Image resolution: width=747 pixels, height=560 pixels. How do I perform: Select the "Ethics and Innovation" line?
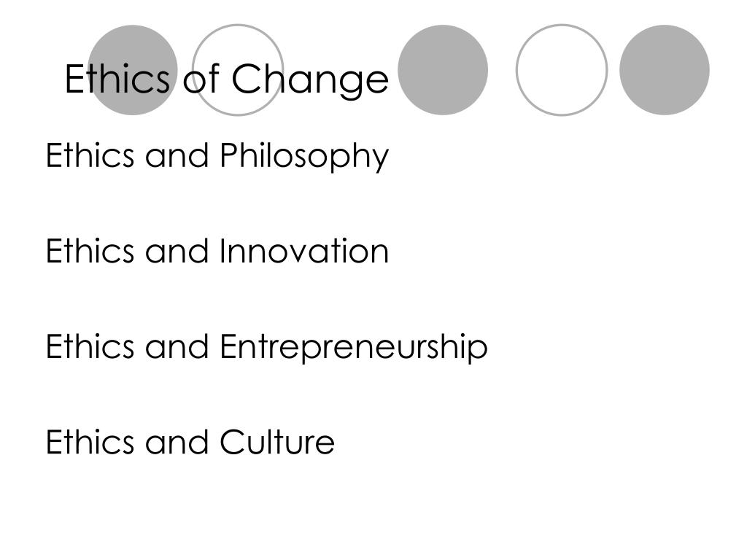click(217, 251)
